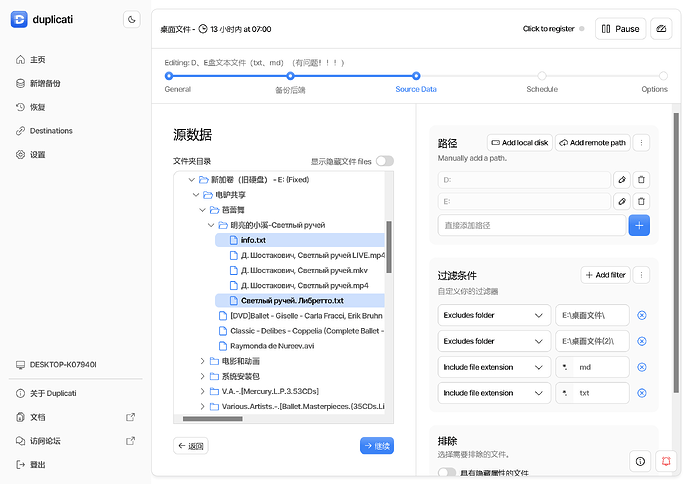Image resolution: width=690 pixels, height=484 pixels.
Task: Expand the 电影和动画 folder
Action: [202, 361]
